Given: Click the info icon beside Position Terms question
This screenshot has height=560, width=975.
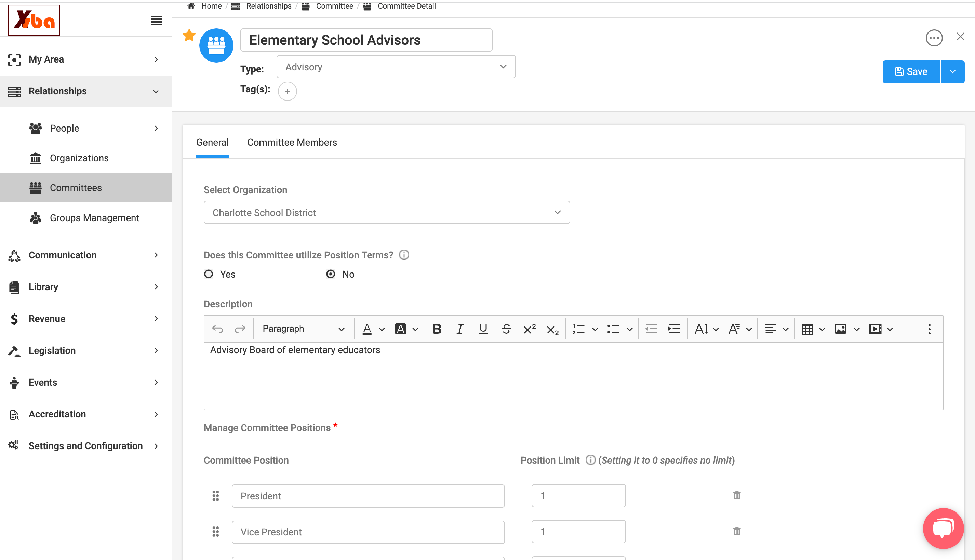Looking at the screenshot, I should click(x=404, y=255).
